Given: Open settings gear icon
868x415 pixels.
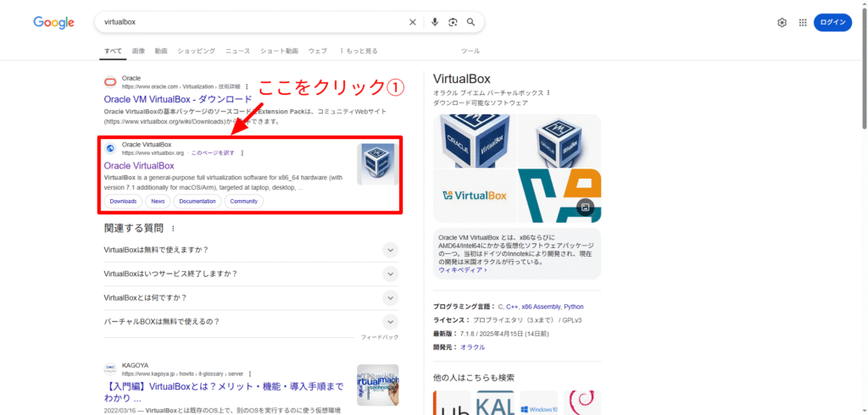Looking at the screenshot, I should coord(782,23).
